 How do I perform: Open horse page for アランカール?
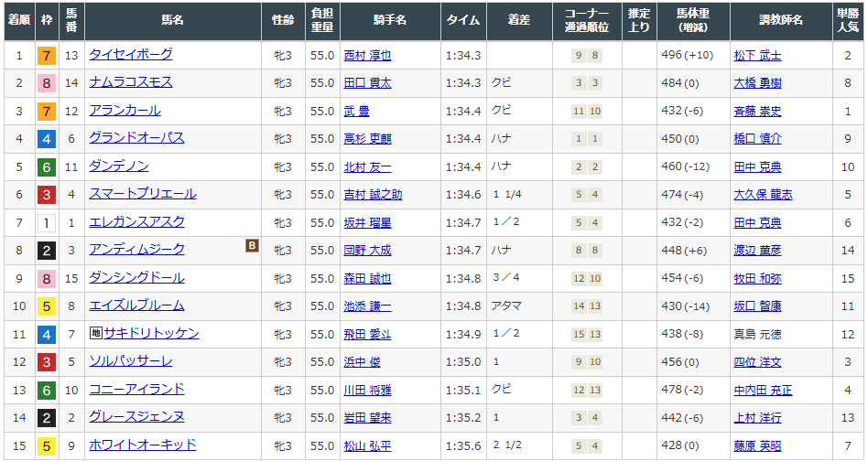(x=125, y=111)
